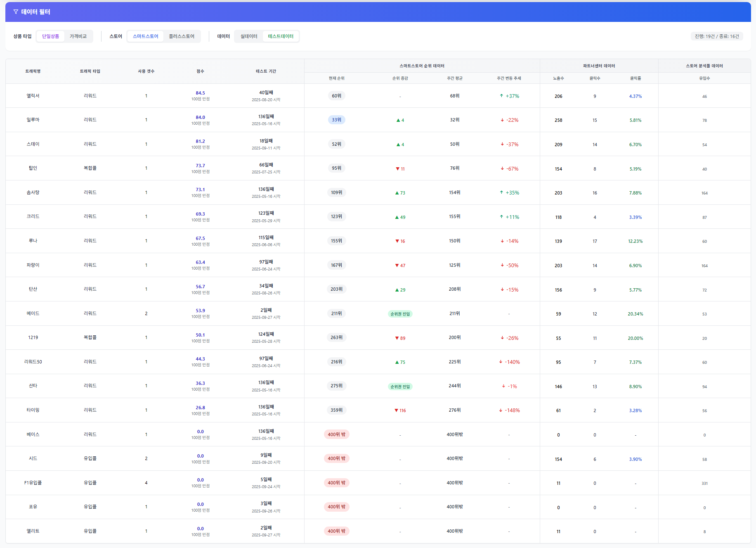Sort by the 점수 column header
The width and height of the screenshot is (756, 548).
[200, 71]
